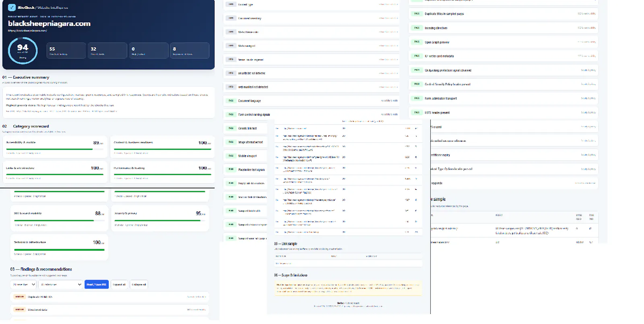Expand the HSTS header present finding
The height and width of the screenshot is (324, 644).
pyautogui.click(x=504, y=113)
